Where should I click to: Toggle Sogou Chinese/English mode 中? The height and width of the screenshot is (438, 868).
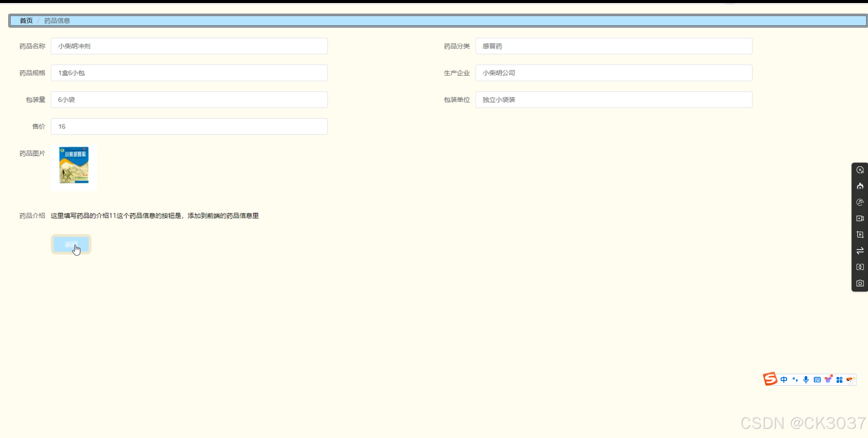784,380
